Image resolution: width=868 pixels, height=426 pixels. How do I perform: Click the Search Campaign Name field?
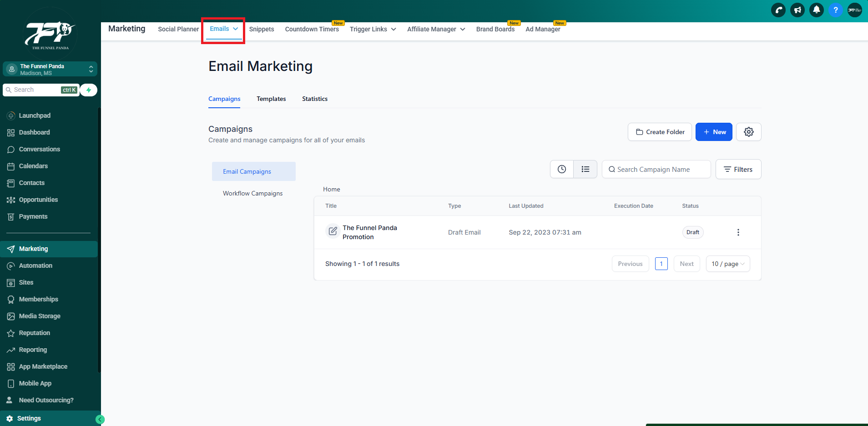pyautogui.click(x=656, y=169)
